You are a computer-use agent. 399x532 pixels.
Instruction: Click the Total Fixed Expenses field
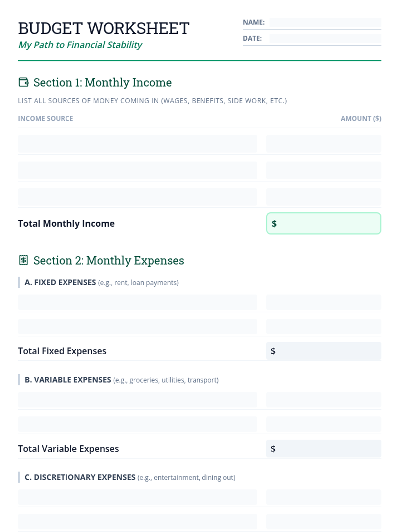(324, 351)
